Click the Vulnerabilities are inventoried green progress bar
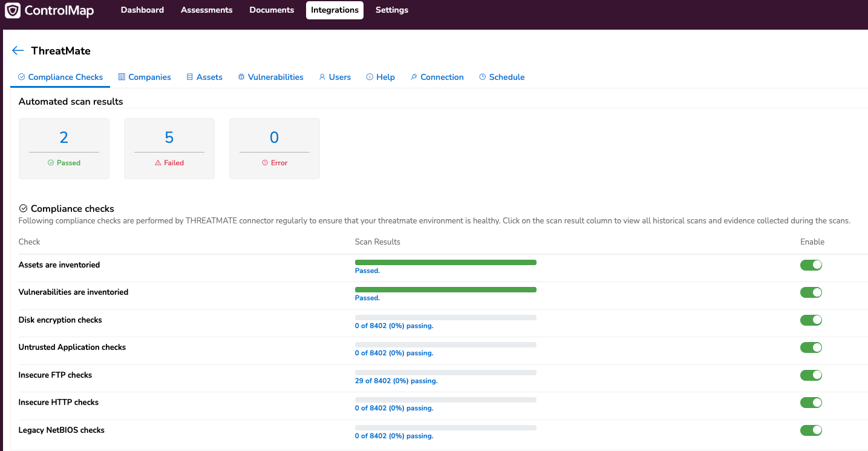868x451 pixels. tap(446, 289)
